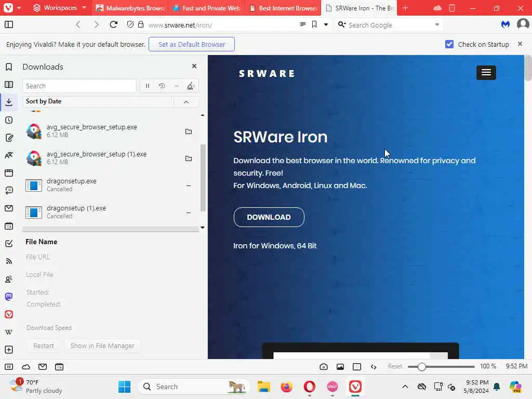Pause all downloads button
532x399 pixels.
click(x=148, y=86)
